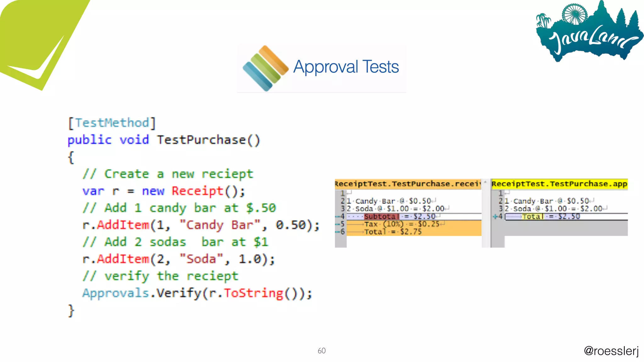Click the @roesslerj Twitter handle

tap(611, 351)
